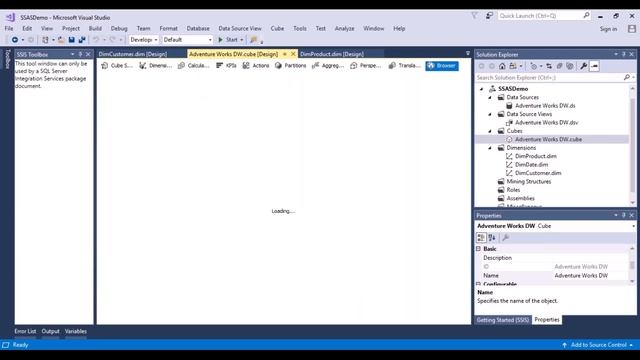Click the Sign in link
Viewport: 640px width, 360px height.
608,29
